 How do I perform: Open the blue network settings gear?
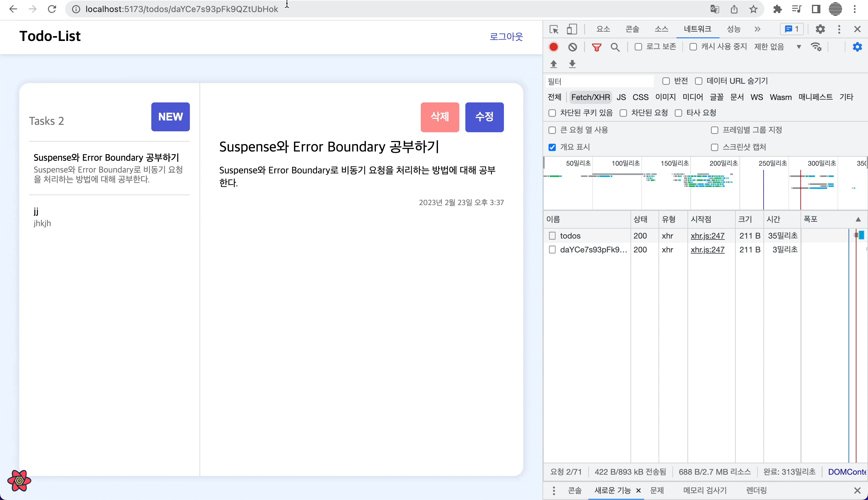tap(857, 47)
